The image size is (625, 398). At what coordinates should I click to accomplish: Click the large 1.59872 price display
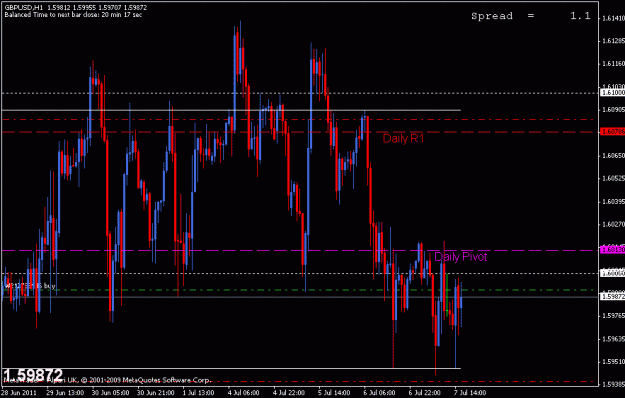click(x=33, y=375)
